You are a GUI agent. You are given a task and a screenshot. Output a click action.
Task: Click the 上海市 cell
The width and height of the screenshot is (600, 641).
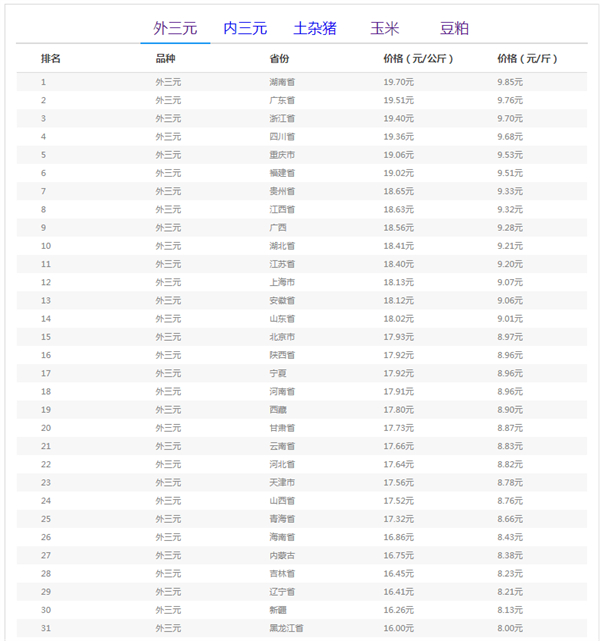[x=282, y=282]
